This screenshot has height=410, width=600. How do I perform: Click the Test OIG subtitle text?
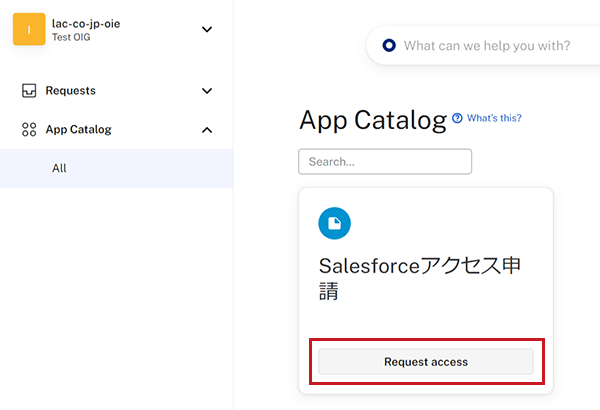(x=71, y=37)
